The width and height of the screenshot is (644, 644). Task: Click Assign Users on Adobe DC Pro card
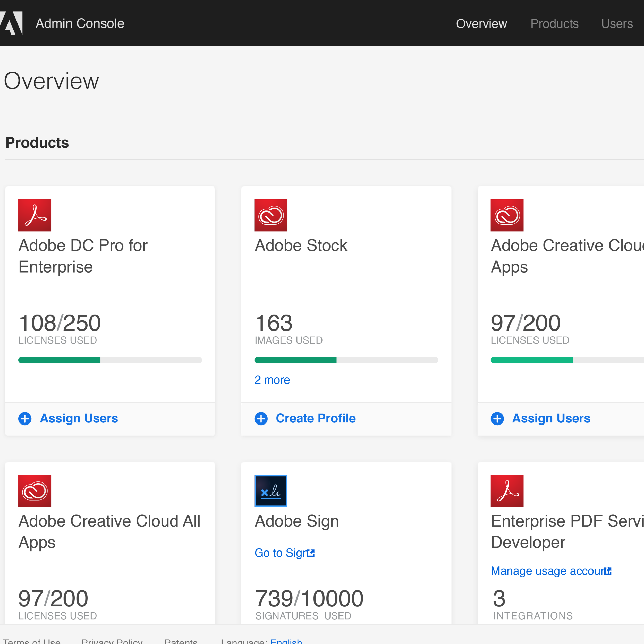coord(79,418)
